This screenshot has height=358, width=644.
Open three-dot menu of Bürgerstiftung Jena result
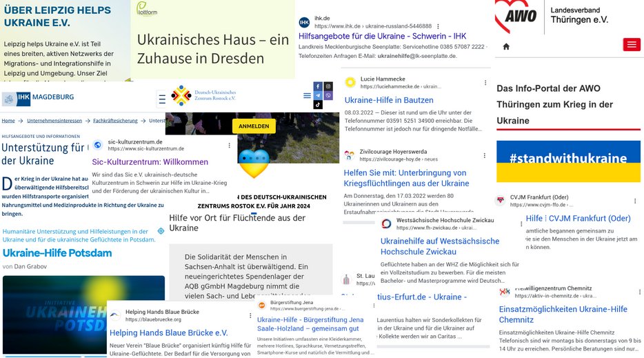(374, 306)
